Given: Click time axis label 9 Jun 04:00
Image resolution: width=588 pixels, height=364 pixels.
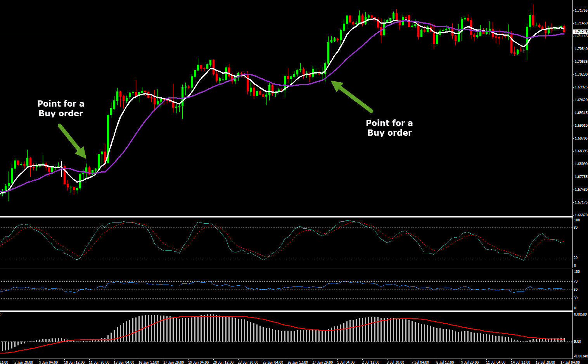Looking at the screenshot, I should coord(48,362).
